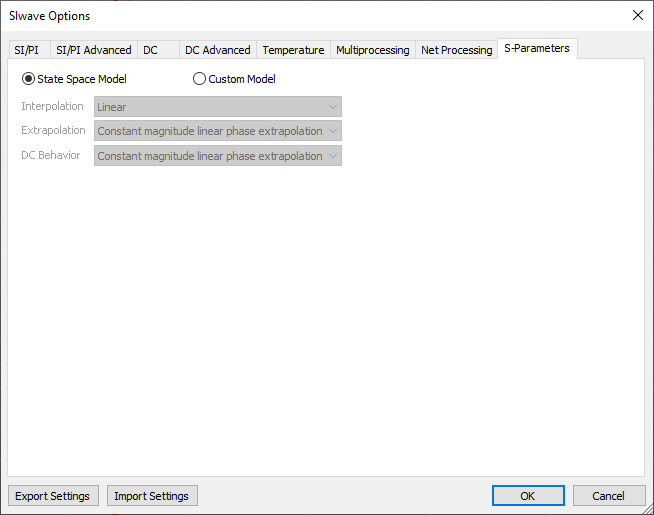The width and height of the screenshot is (654, 515).
Task: Open the Temperature tab
Action: [x=293, y=50]
